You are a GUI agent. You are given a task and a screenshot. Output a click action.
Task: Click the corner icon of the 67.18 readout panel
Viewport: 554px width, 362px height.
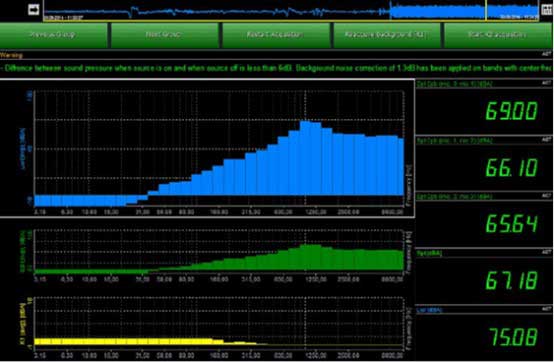tap(546, 253)
